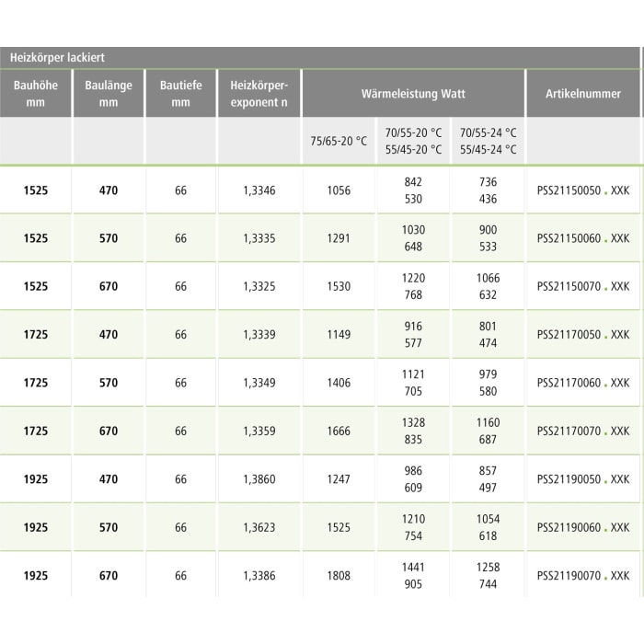Click the Baulänge mm column header
This screenshot has height=644, width=644.
109,94
